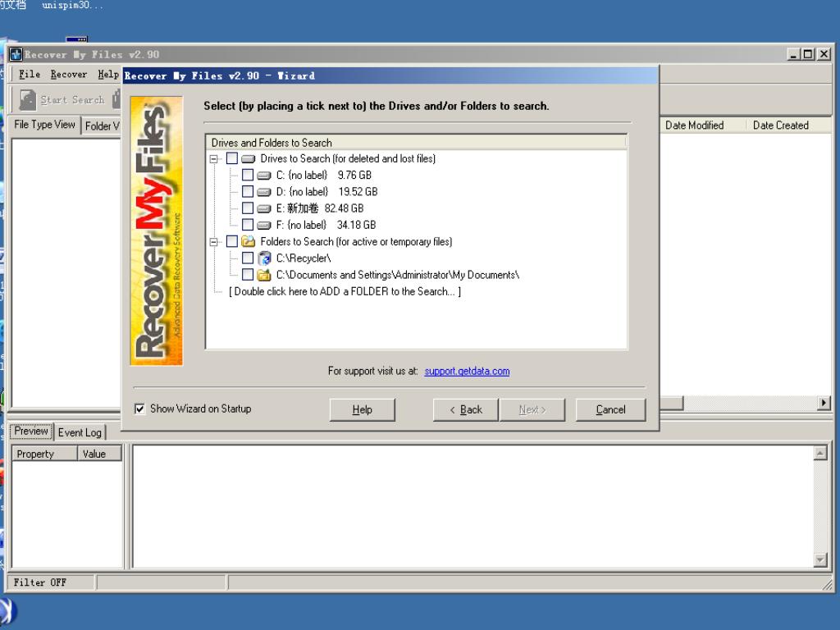
Task: Collapse the Folders to Search tree node
Action: click(214, 242)
